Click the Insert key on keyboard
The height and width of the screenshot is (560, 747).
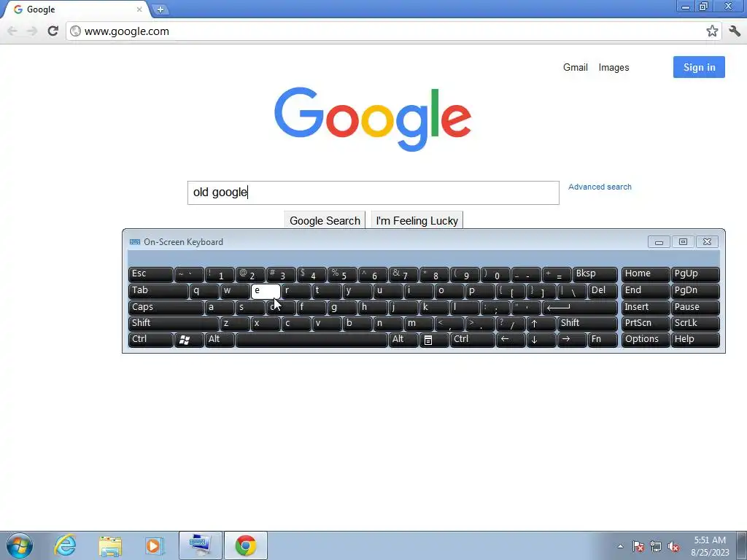pyautogui.click(x=646, y=308)
